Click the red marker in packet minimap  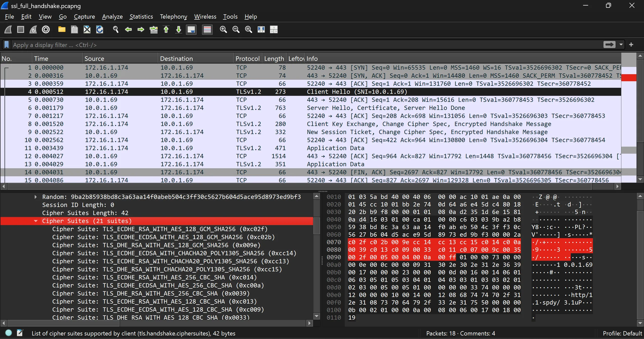629,78
